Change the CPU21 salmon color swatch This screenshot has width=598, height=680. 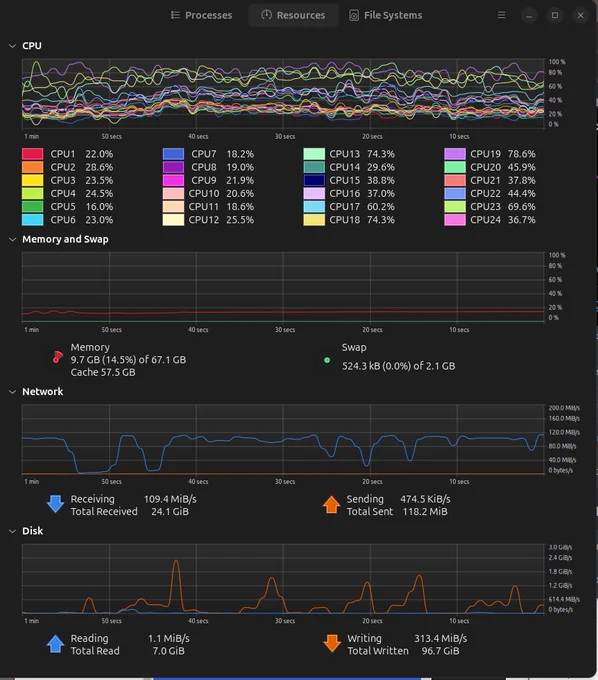[x=455, y=180]
